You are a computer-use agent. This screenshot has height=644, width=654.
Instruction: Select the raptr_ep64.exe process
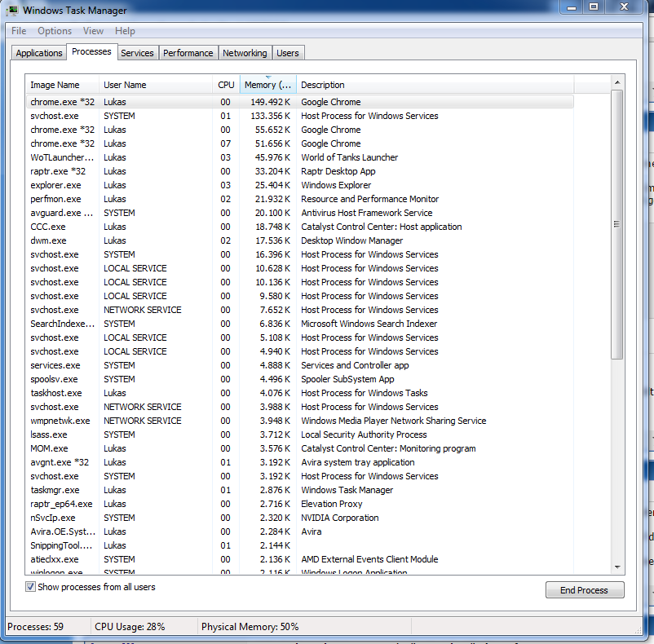coord(300,504)
